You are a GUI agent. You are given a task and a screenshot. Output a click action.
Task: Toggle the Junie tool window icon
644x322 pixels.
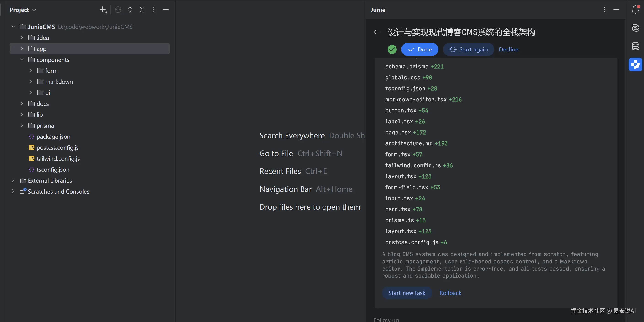click(635, 65)
